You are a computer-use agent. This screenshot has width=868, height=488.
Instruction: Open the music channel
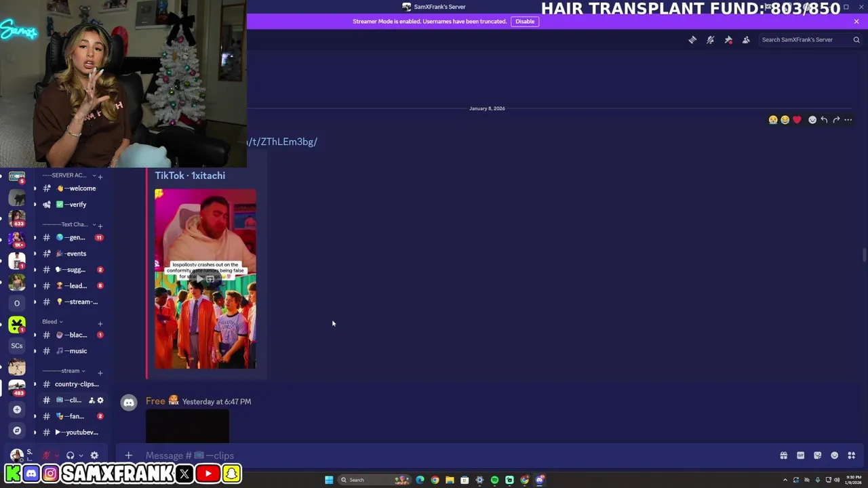(x=70, y=351)
